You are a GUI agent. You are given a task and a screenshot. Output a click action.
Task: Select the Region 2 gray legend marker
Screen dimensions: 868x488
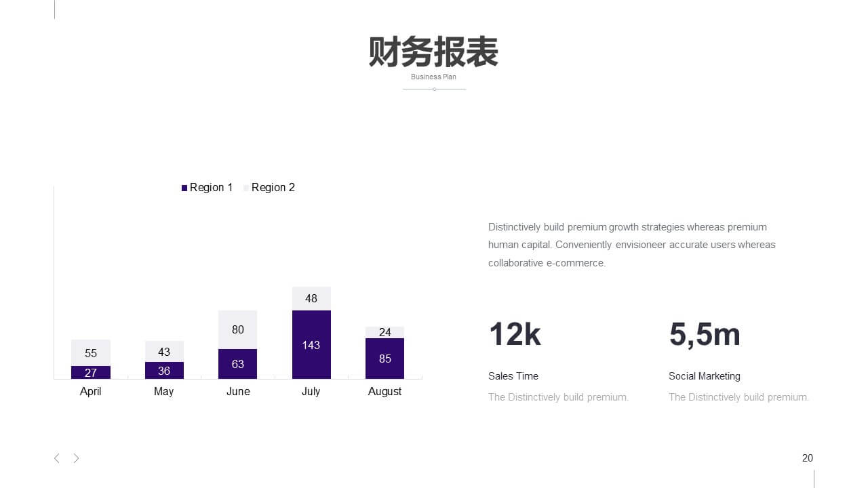pos(246,188)
